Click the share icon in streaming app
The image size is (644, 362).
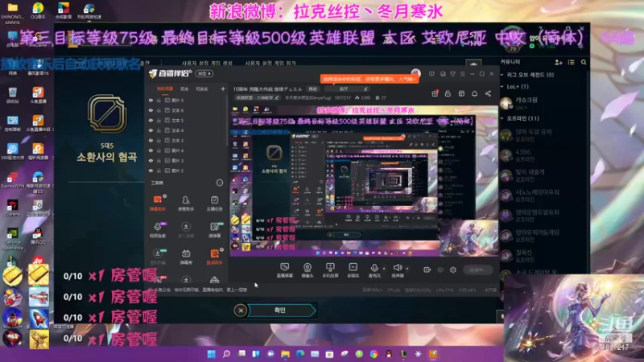[x=488, y=93]
